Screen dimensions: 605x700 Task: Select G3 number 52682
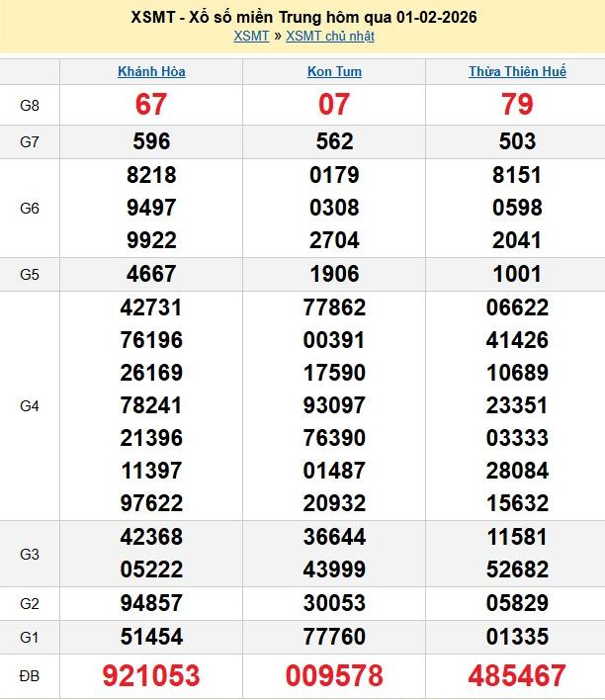click(517, 570)
